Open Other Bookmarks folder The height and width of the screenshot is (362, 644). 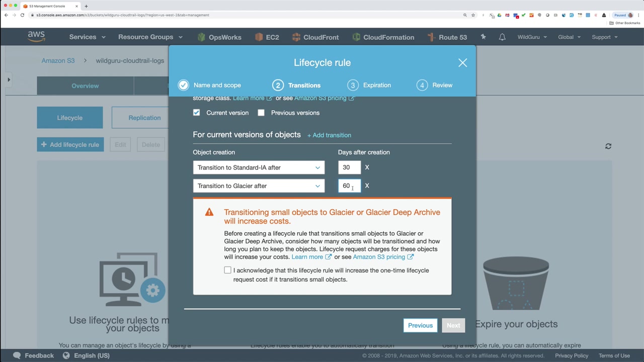tap(625, 23)
